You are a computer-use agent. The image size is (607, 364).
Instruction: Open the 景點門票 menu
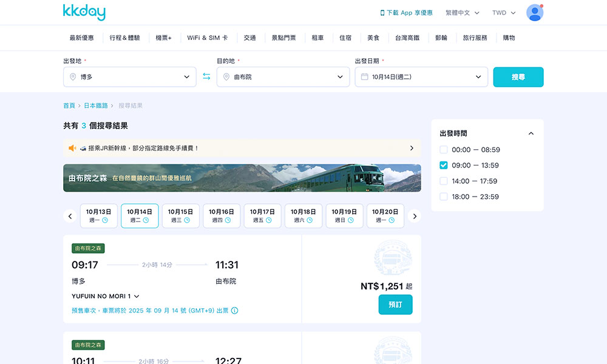point(283,38)
